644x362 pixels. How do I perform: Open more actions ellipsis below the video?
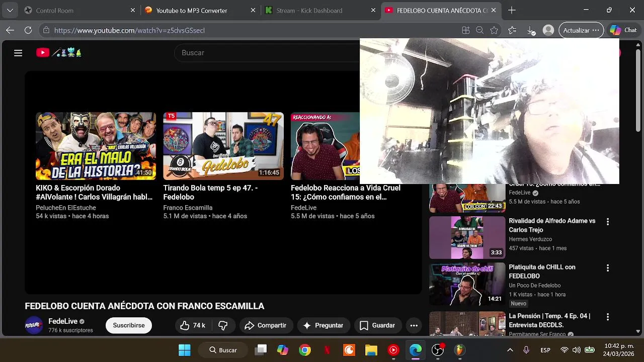pos(414,325)
